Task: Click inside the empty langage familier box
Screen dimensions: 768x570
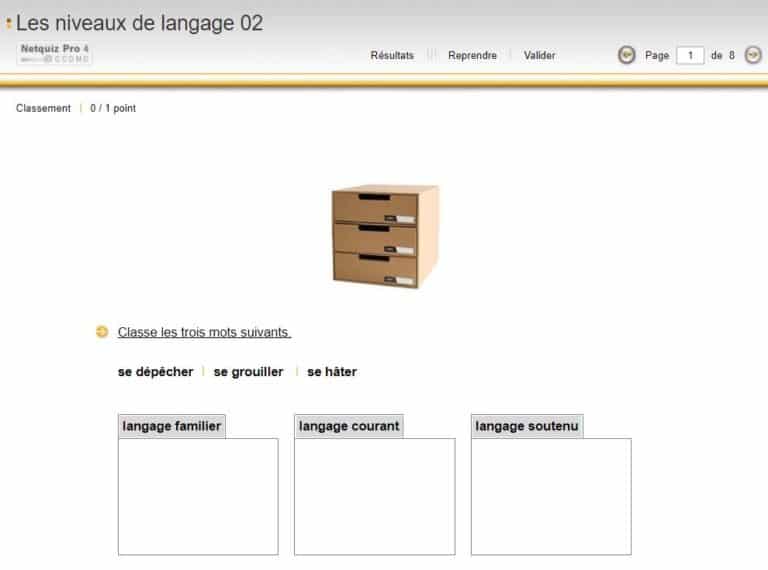Action: tap(198, 496)
